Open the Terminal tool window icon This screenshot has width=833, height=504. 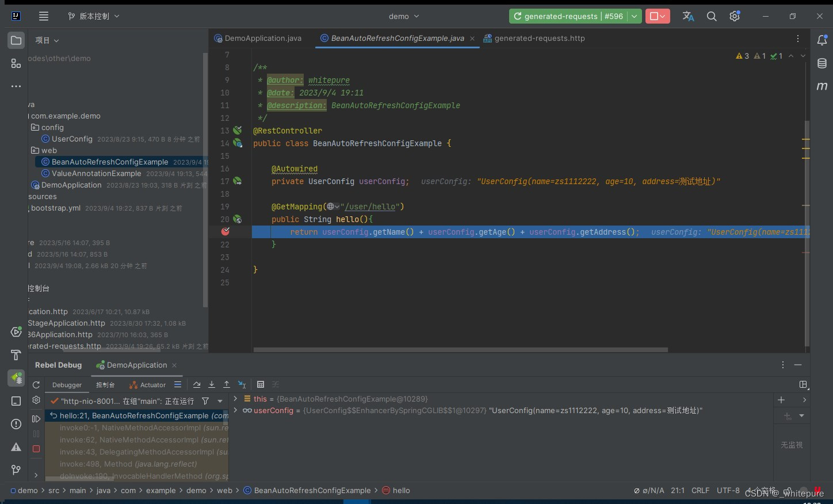(x=16, y=401)
